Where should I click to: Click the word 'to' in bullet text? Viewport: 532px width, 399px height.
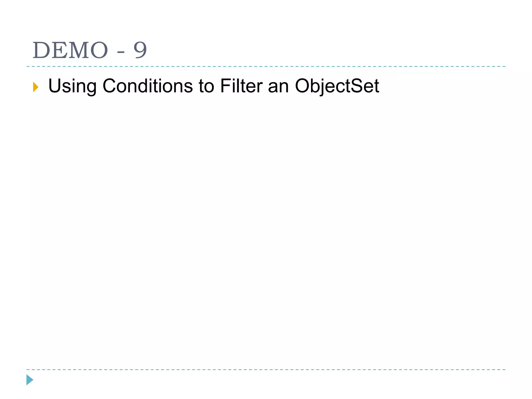(x=207, y=87)
